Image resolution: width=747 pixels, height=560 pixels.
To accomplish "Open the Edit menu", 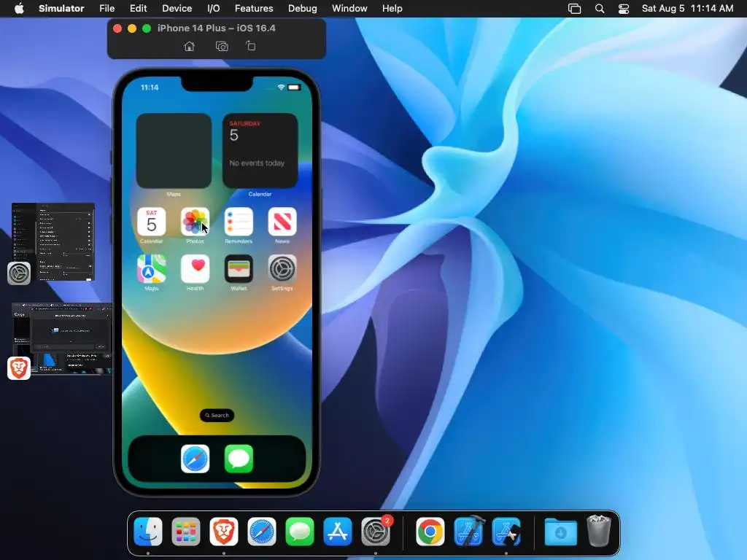I will [x=138, y=9].
